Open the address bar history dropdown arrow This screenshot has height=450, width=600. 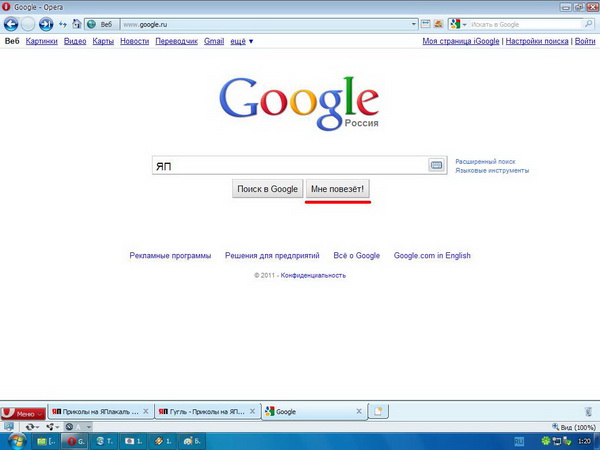(x=414, y=24)
